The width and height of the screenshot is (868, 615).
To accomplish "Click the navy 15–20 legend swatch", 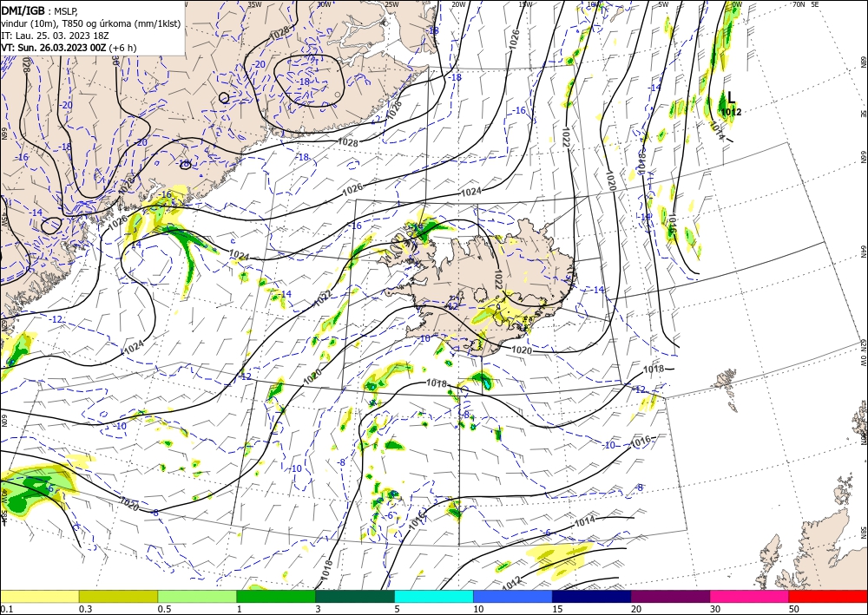I will click(x=592, y=596).
